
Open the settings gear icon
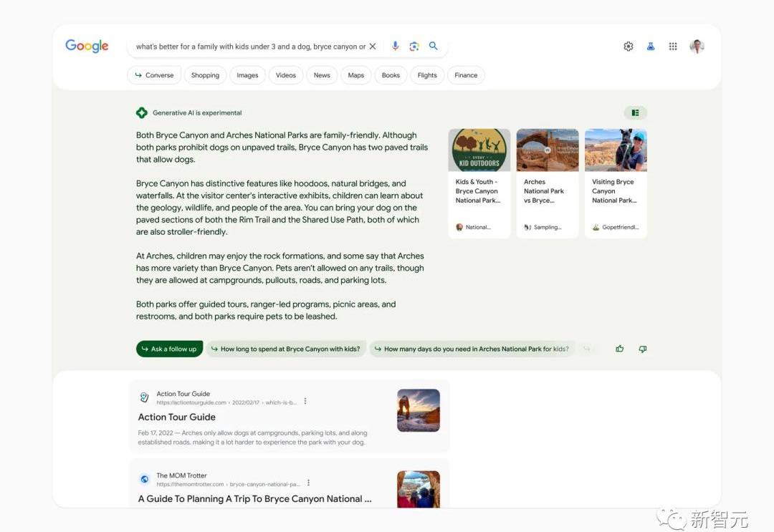(x=629, y=47)
